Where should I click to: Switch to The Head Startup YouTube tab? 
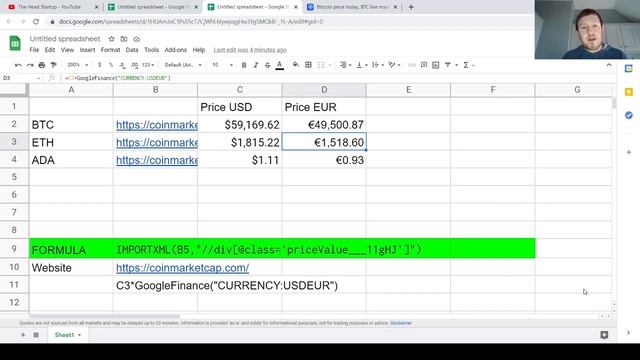pyautogui.click(x=53, y=7)
